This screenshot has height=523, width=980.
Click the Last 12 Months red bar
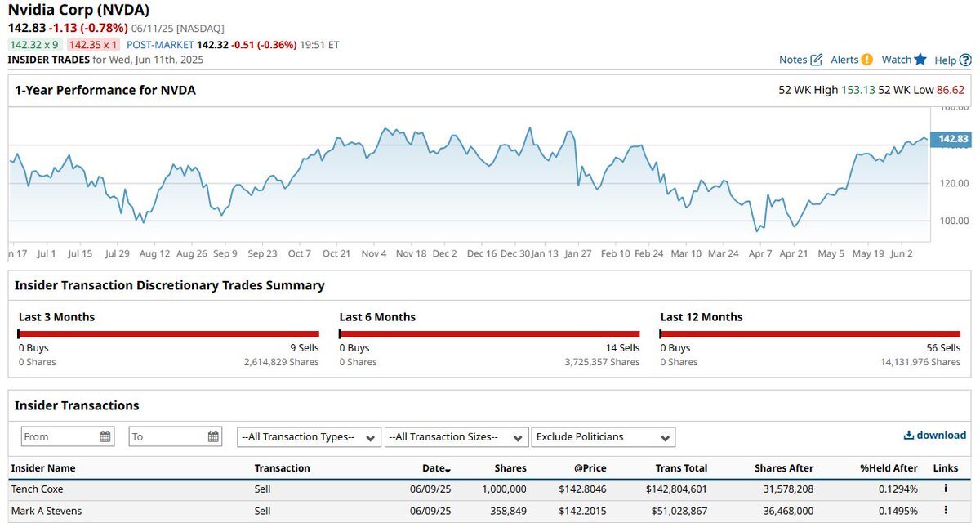pos(810,333)
